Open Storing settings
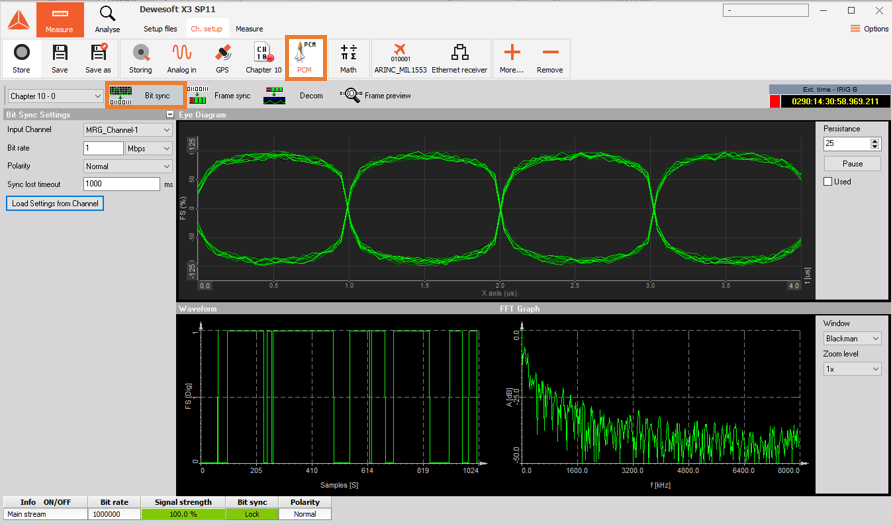Screen dimensions: 892x526 141,59
